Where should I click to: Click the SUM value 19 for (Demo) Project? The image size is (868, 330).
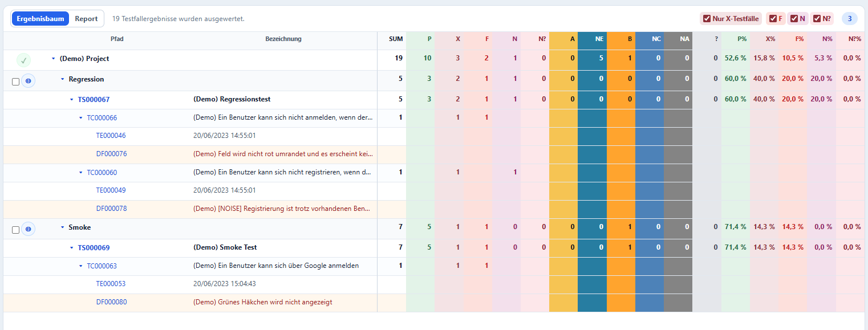[399, 58]
